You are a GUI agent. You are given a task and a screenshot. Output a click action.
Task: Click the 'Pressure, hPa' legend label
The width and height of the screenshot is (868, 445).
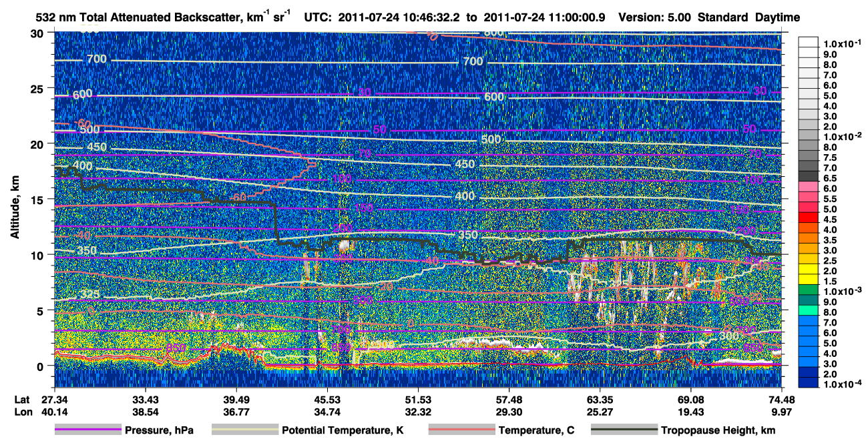[x=158, y=431]
